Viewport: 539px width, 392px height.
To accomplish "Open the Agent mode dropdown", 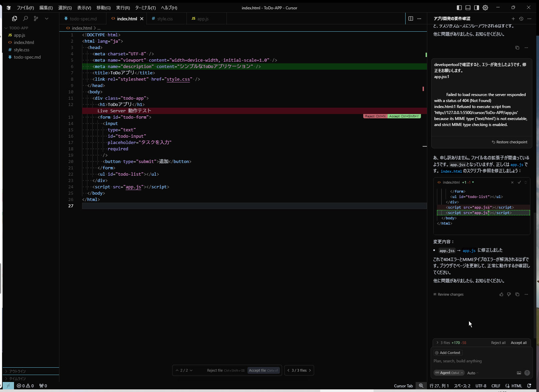I will click(449, 373).
